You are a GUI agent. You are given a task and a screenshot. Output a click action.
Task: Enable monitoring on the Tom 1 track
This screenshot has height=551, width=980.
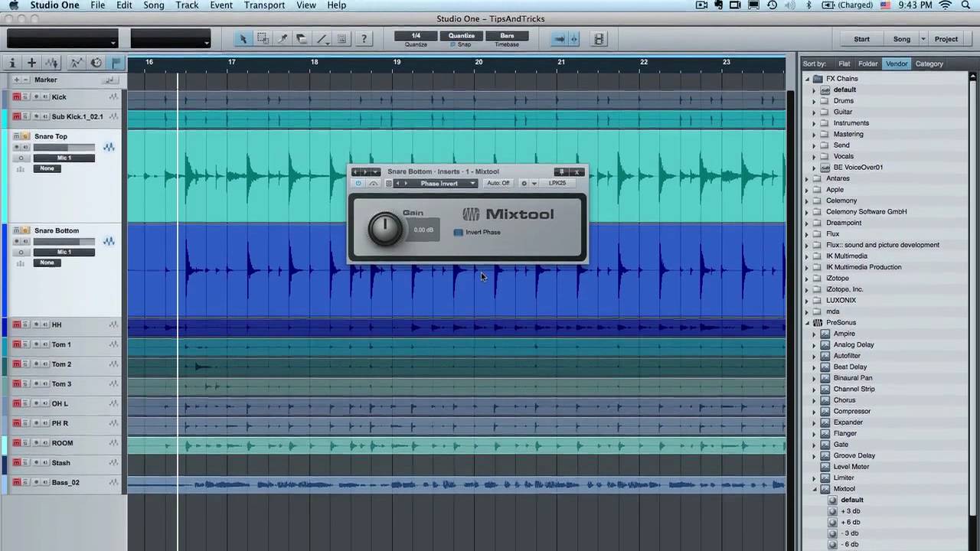coord(44,344)
